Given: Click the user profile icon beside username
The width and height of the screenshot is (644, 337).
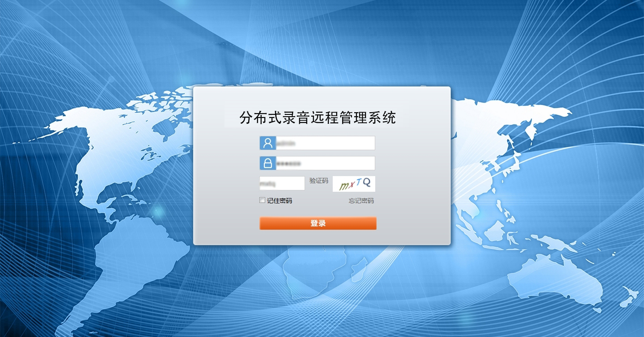Looking at the screenshot, I should pyautogui.click(x=267, y=143).
